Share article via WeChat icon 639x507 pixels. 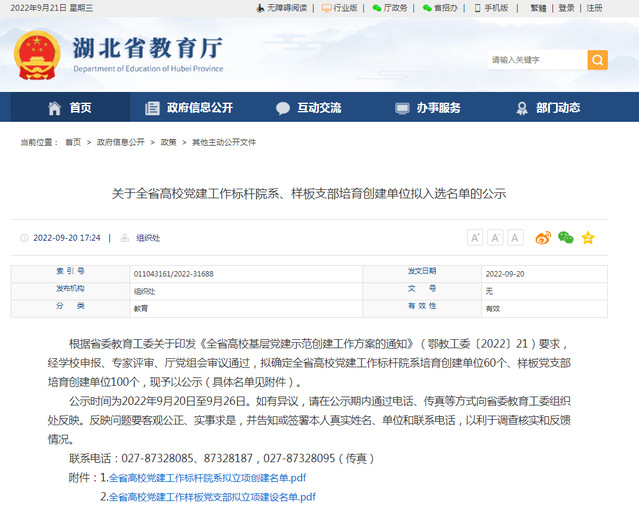click(x=566, y=238)
